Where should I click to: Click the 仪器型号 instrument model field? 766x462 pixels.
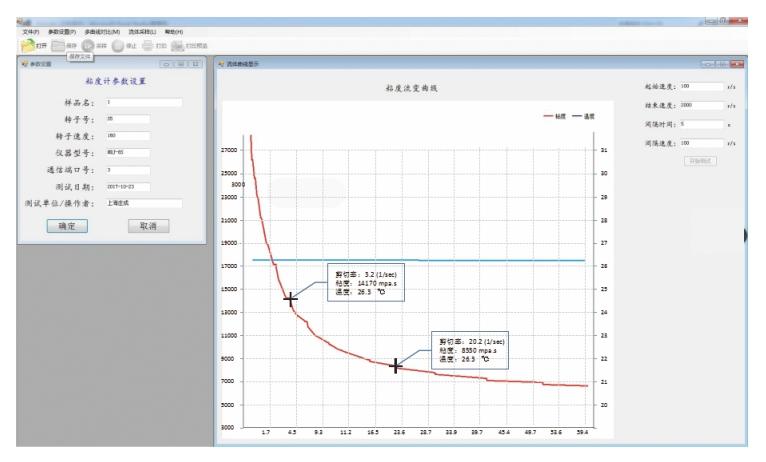click(128, 153)
